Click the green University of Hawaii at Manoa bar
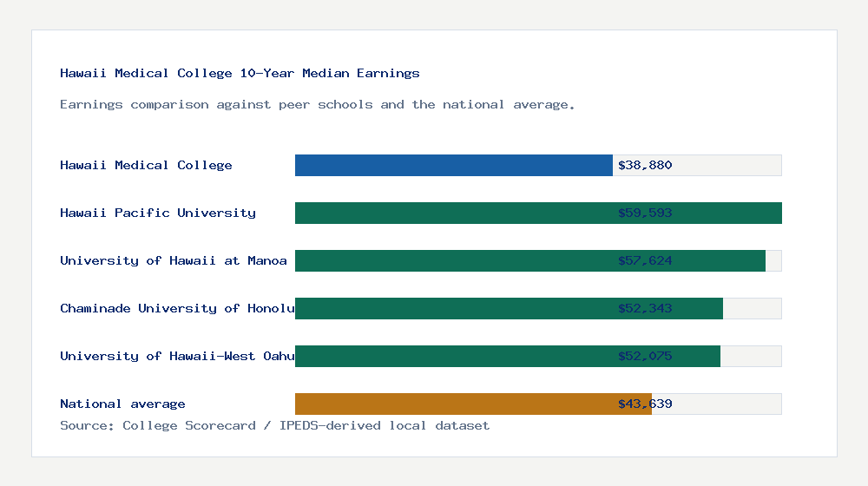This screenshot has height=486, width=868. 530,260
